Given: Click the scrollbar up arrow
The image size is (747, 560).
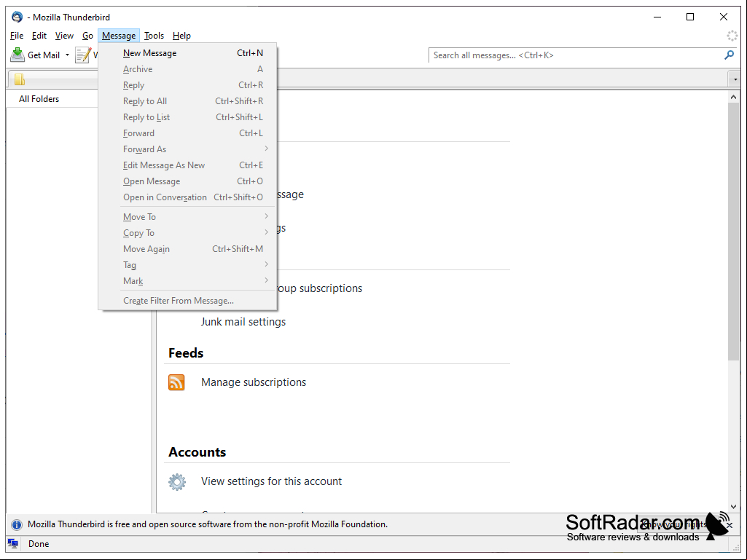Looking at the screenshot, I should (733, 97).
